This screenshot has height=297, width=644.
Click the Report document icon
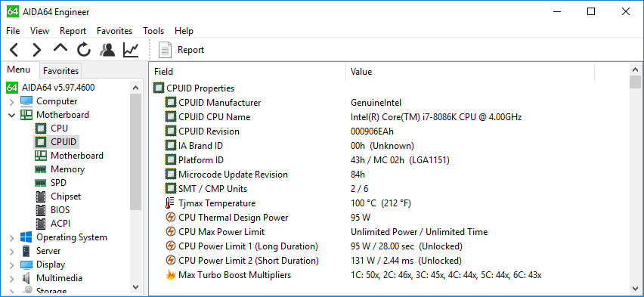(x=165, y=50)
